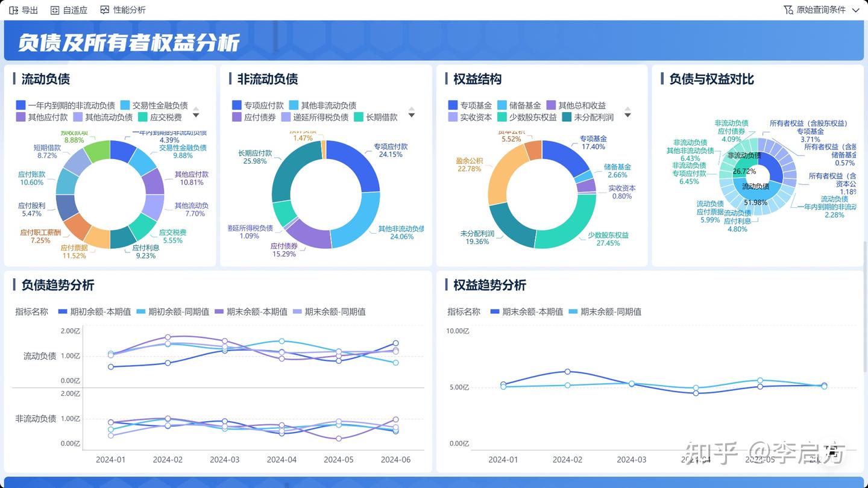Image resolution: width=868 pixels, height=488 pixels.
Task: Select the 导出 menu item
Action: tap(23, 10)
